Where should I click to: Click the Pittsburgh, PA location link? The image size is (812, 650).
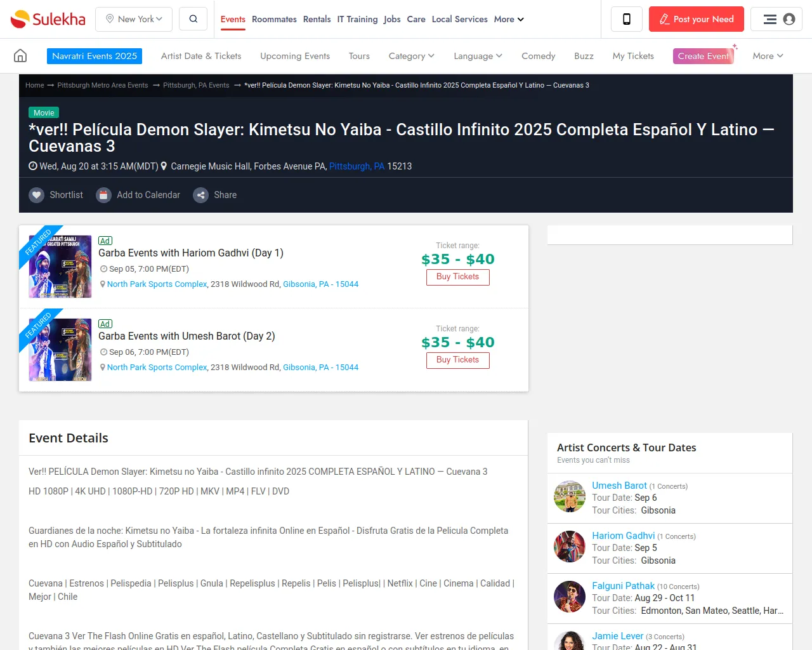coord(357,166)
